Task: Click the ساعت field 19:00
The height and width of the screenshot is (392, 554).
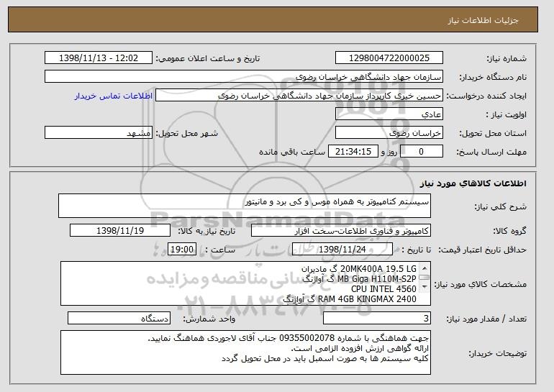Action: tap(182, 250)
